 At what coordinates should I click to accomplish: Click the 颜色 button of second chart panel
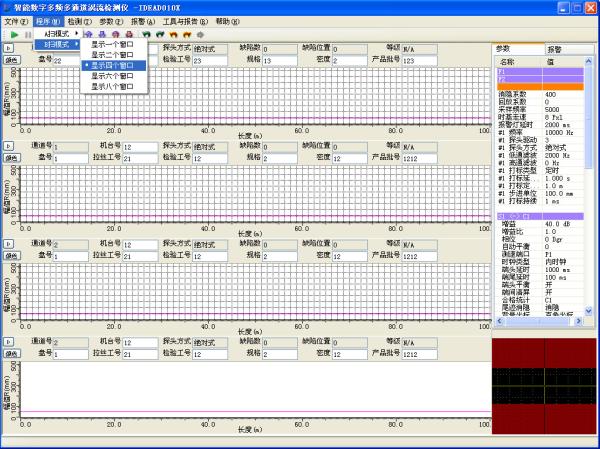click(x=12, y=158)
